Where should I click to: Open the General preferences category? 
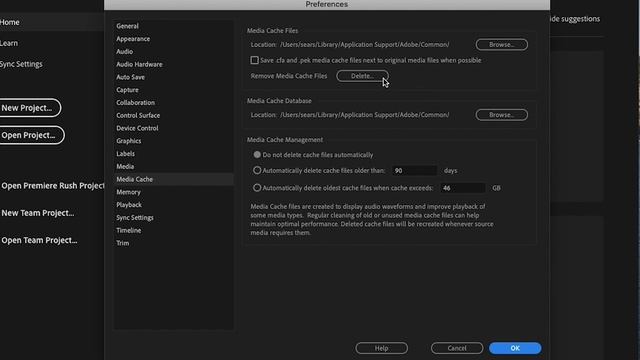127,26
